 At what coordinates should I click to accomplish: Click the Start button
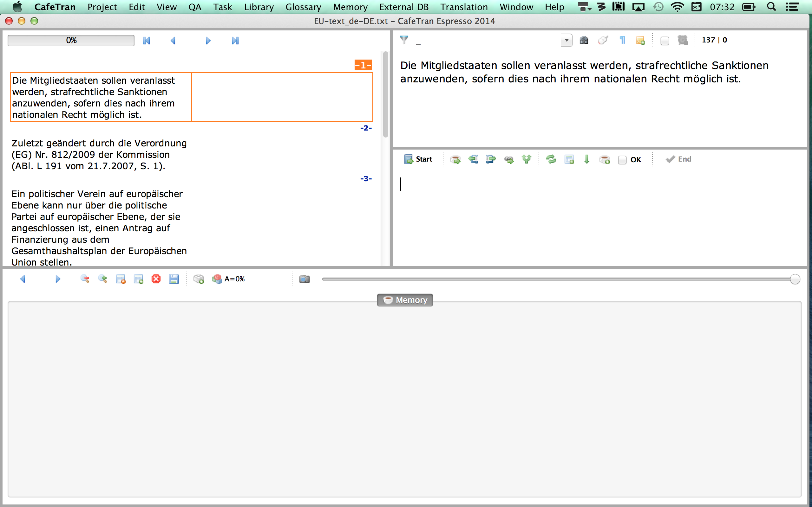418,159
